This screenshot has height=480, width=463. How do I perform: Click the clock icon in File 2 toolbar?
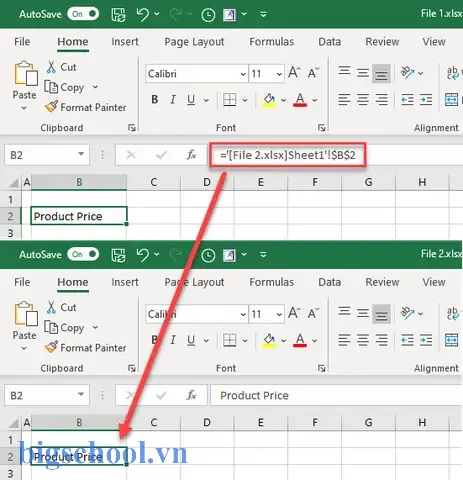click(x=208, y=255)
